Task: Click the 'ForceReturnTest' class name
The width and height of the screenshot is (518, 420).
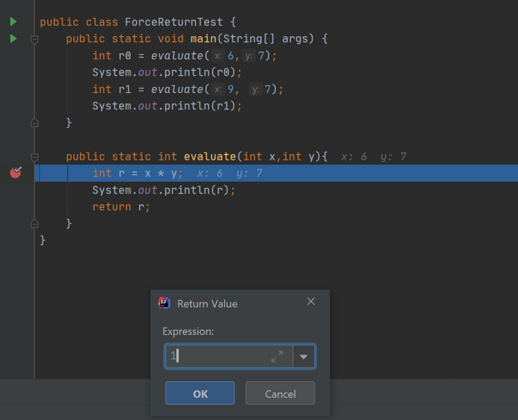Action: click(x=174, y=22)
